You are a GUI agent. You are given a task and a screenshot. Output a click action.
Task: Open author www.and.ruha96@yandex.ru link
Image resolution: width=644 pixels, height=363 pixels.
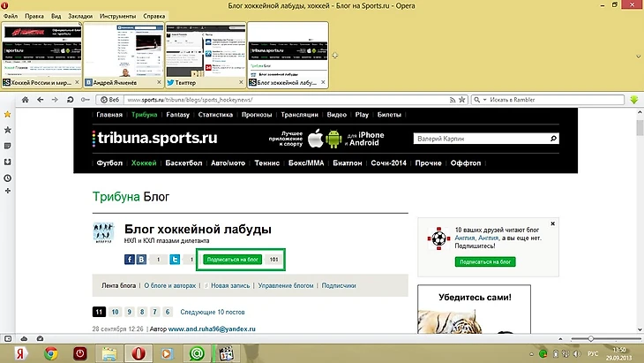point(212,329)
